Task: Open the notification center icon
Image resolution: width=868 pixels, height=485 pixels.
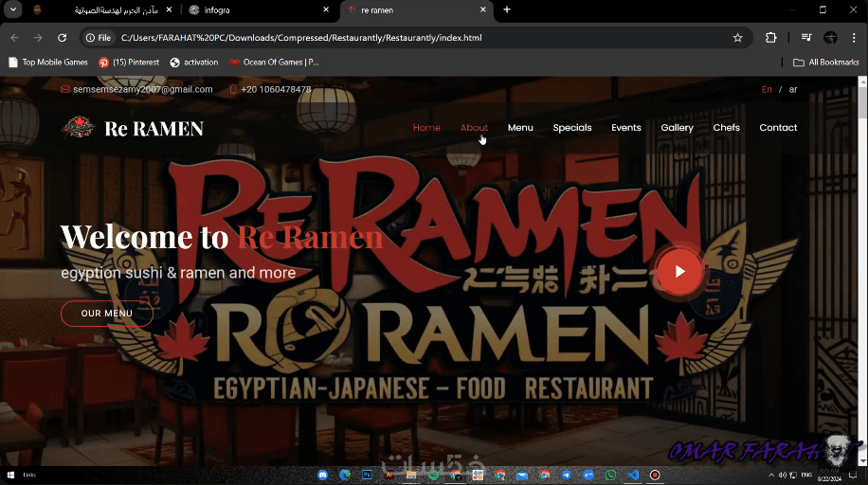Action: pyautogui.click(x=853, y=475)
